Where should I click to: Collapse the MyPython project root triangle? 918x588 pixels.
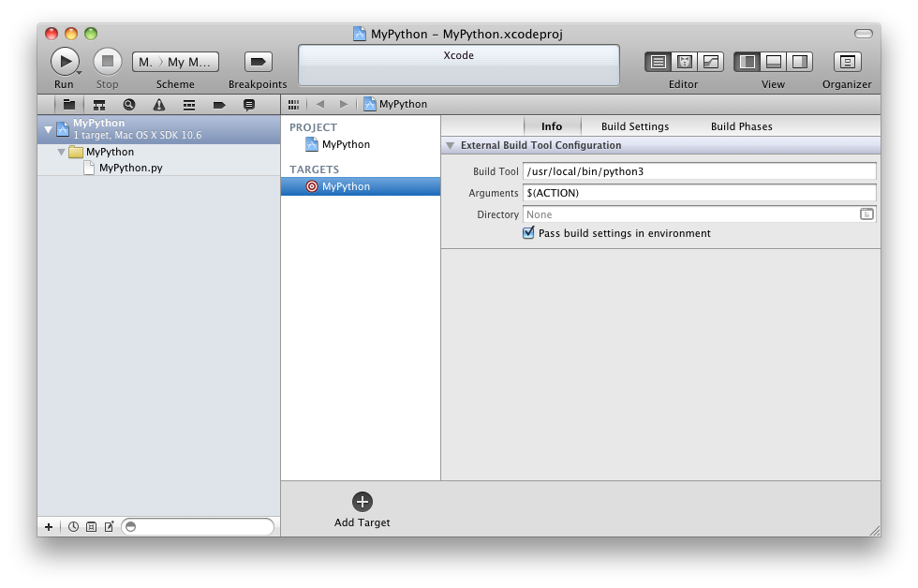[x=48, y=129]
